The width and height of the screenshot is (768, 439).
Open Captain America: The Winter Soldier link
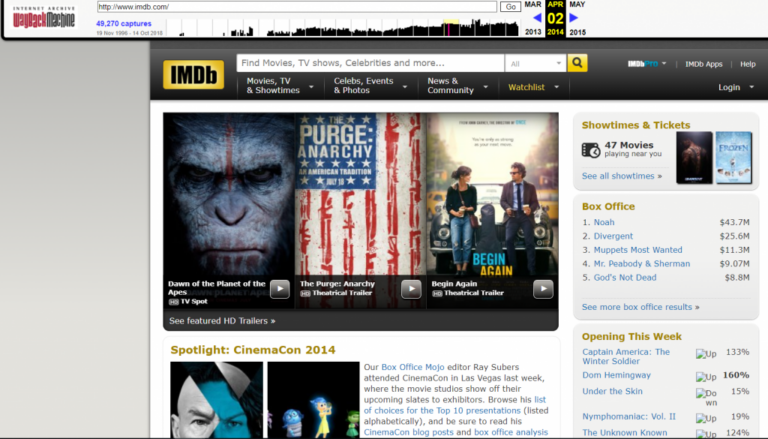(x=626, y=356)
